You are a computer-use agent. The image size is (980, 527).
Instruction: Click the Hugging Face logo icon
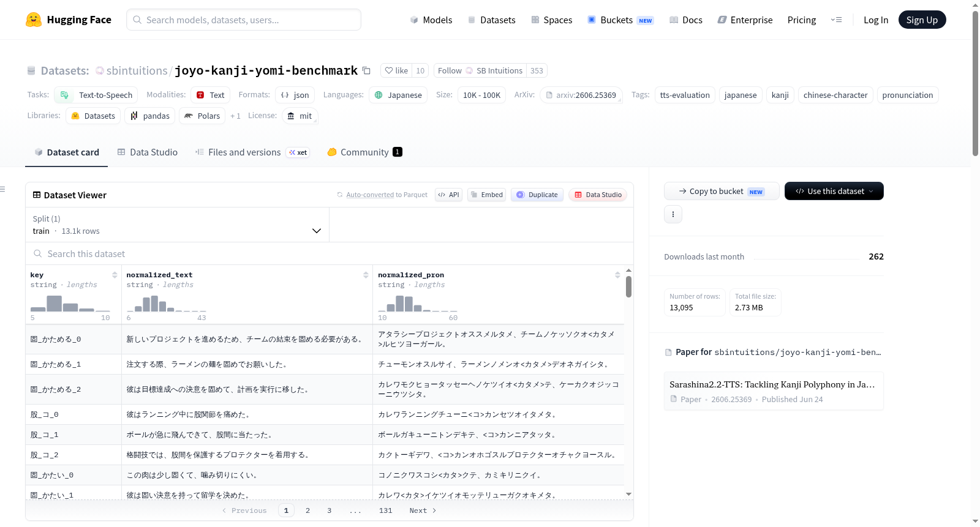tap(34, 20)
